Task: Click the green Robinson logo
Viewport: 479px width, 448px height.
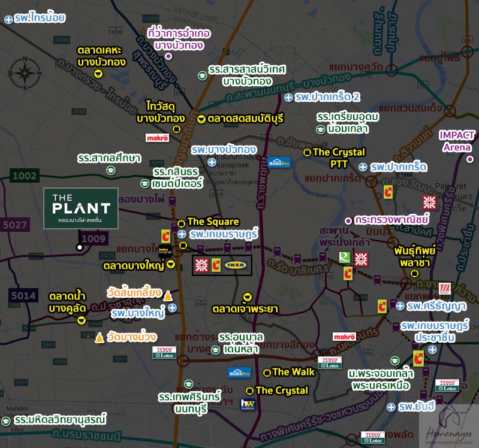Action: [x=345, y=258]
